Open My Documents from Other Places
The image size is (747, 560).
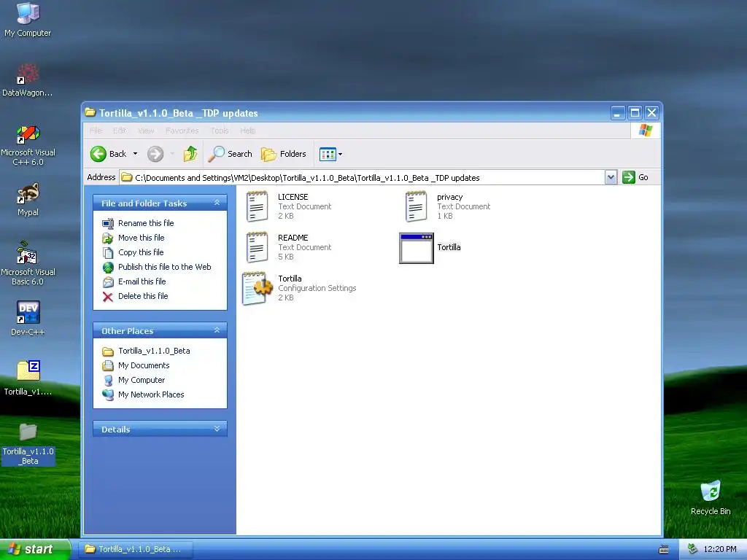tap(144, 366)
